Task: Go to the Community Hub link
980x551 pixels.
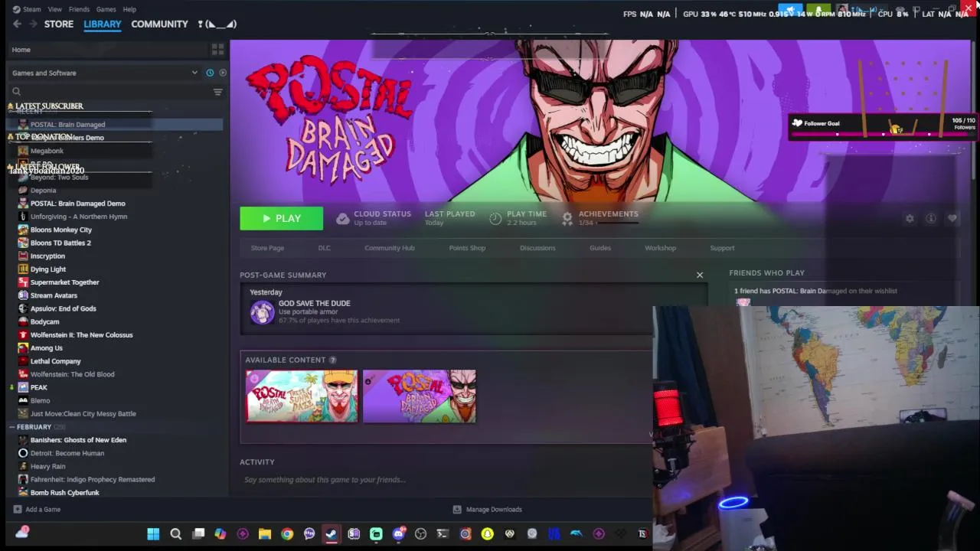Action: pos(390,248)
